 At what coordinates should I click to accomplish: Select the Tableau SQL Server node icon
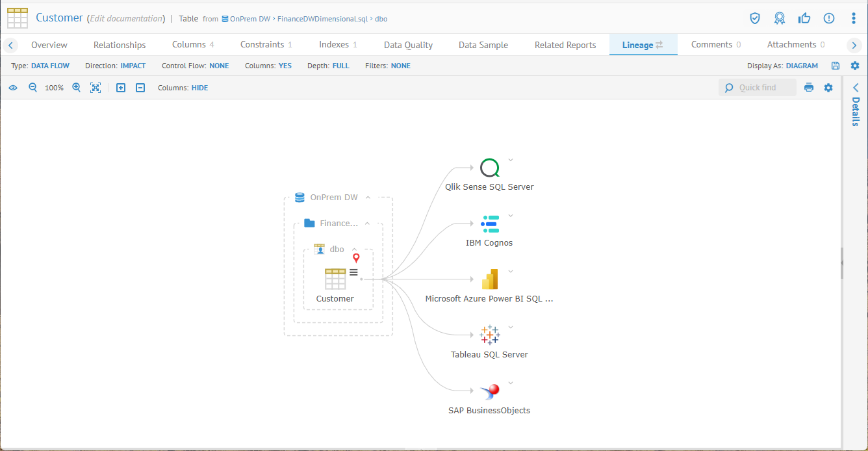(x=489, y=335)
